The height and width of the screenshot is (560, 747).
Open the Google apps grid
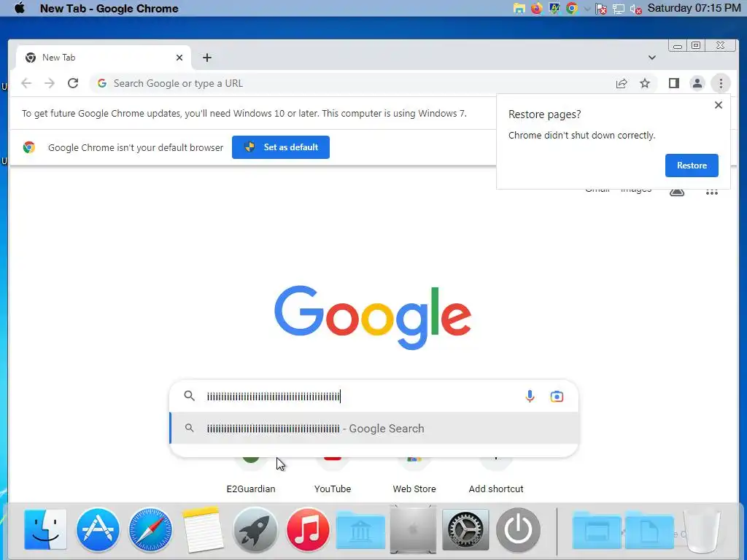click(712, 192)
